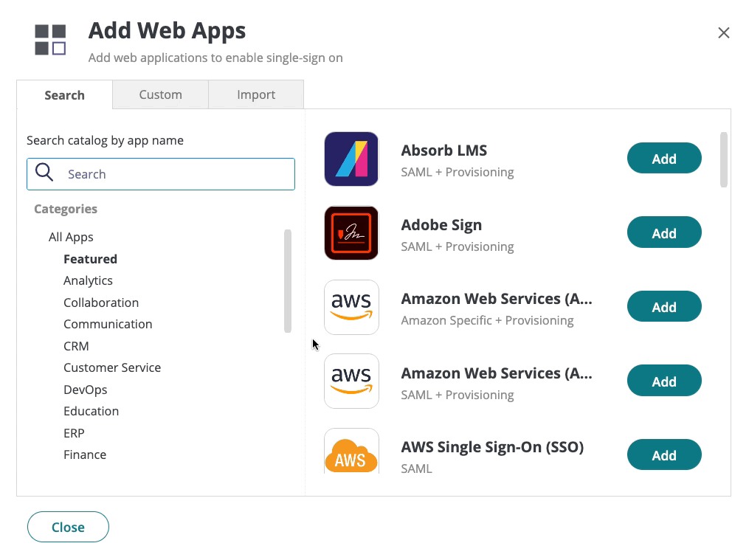Add the Absorb LMS app
749x560 pixels.
click(664, 159)
